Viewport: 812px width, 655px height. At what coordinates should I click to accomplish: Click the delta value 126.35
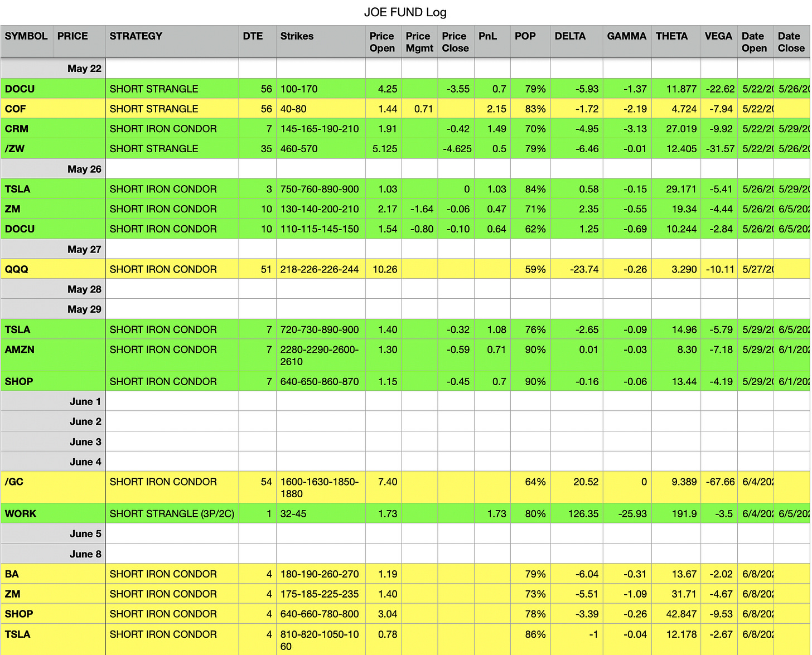pyautogui.click(x=583, y=514)
